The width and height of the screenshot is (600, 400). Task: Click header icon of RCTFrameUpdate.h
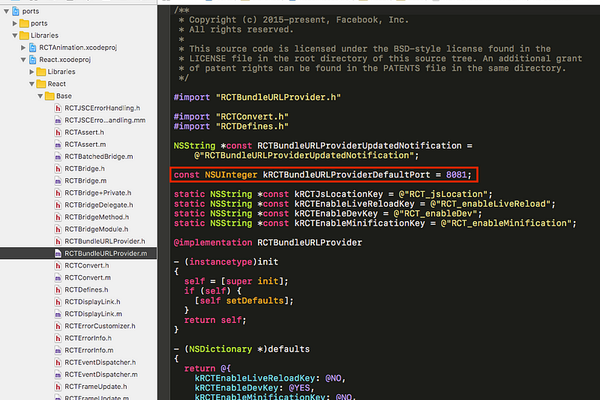[58, 387]
